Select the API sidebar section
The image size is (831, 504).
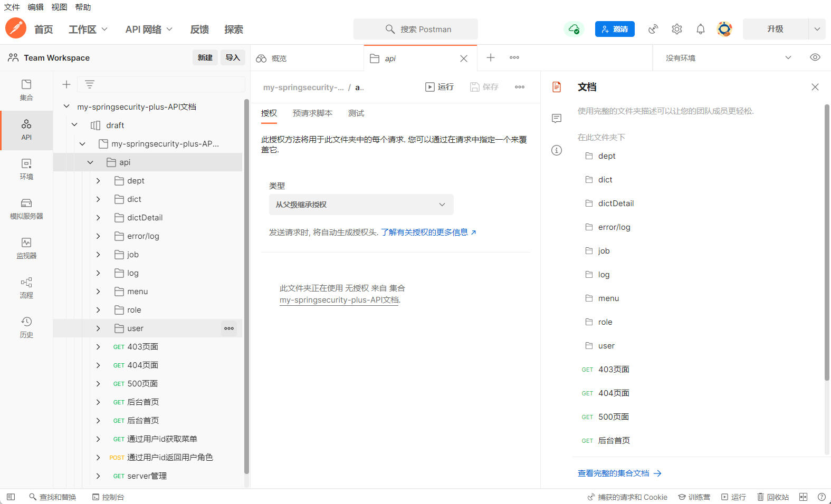(x=26, y=130)
